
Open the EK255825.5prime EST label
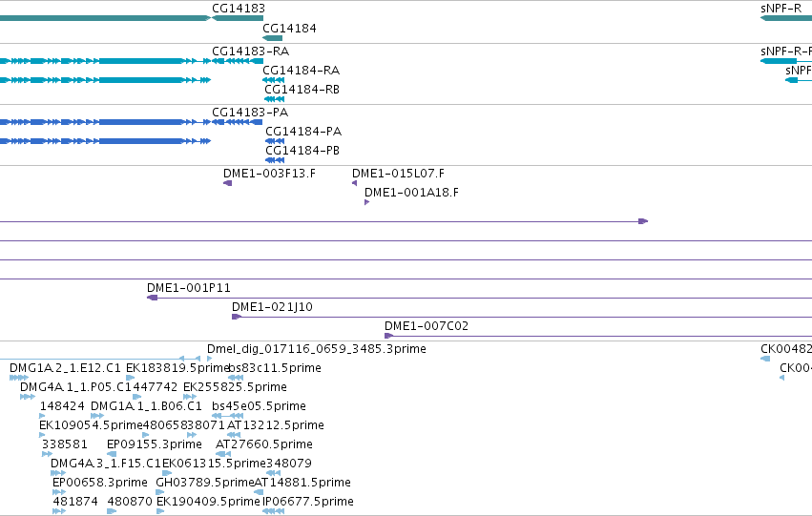pyautogui.click(x=235, y=387)
